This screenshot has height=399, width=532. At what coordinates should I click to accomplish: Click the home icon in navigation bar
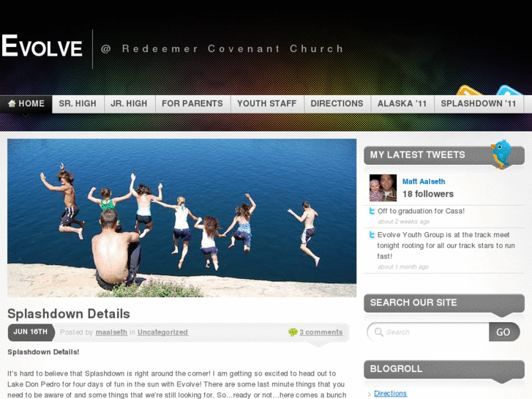pyautogui.click(x=12, y=103)
